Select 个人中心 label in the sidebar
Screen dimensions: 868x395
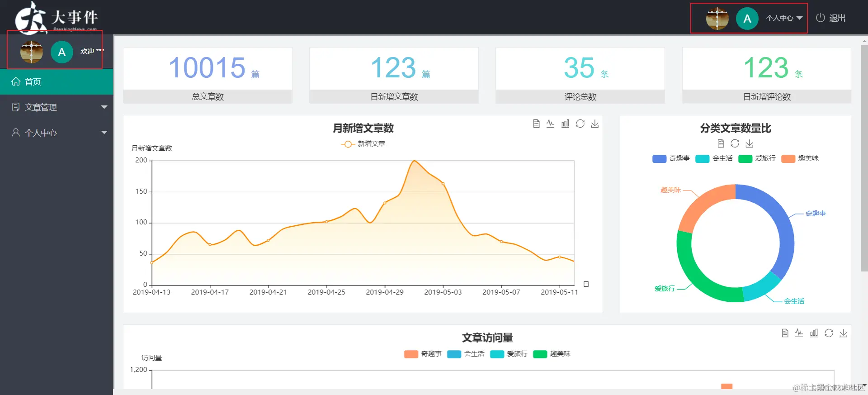(41, 133)
